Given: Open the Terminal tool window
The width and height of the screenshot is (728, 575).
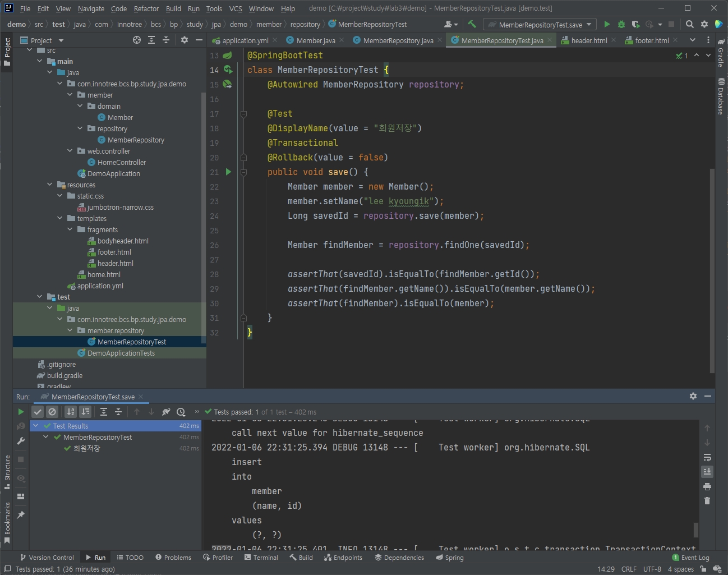Looking at the screenshot, I should (x=261, y=558).
